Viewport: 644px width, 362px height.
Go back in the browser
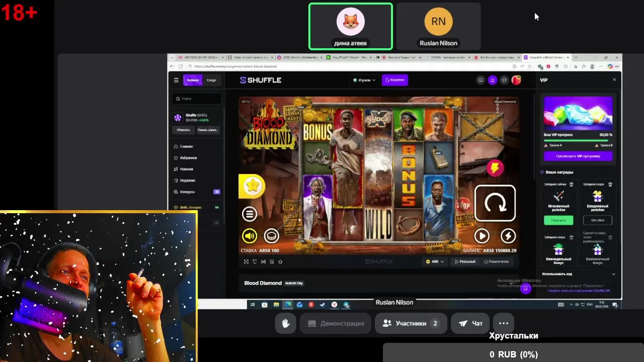tap(173, 66)
